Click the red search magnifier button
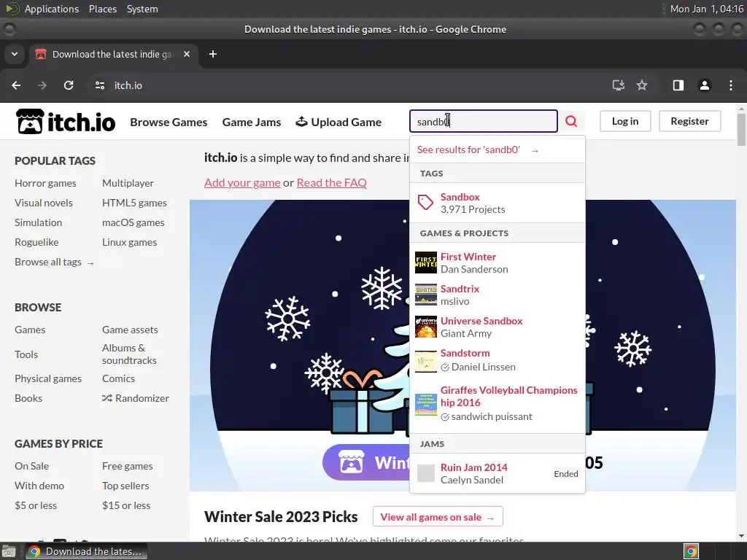This screenshot has width=747, height=560. [571, 122]
